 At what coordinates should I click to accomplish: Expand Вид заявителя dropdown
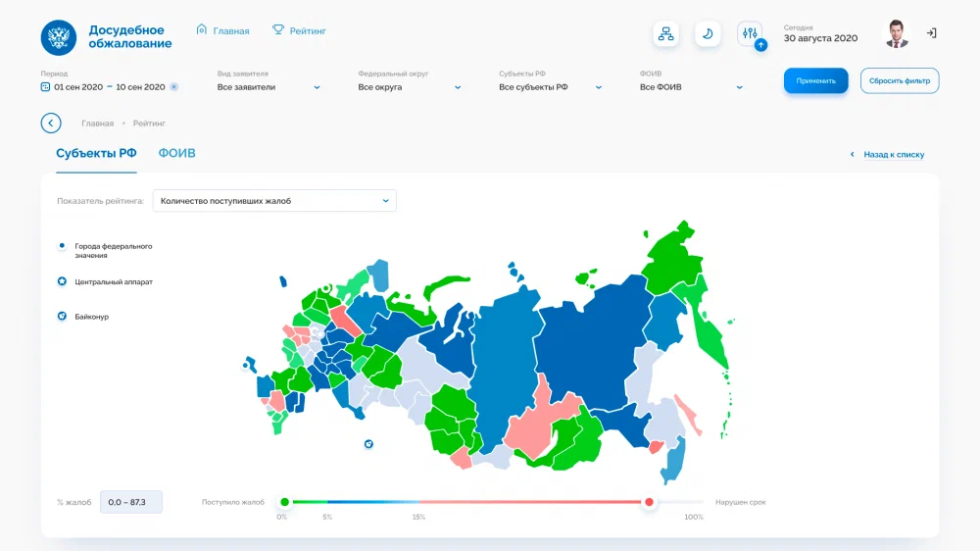[x=269, y=87]
